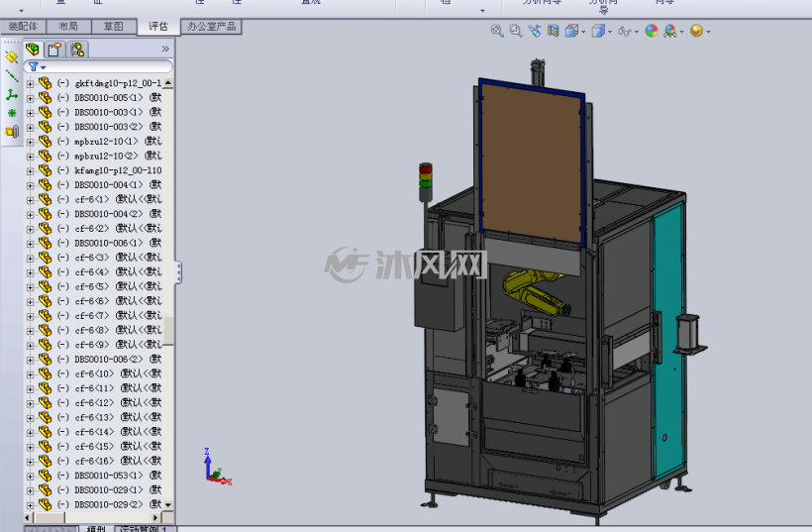Open the Edit Appearance color ball
The image size is (812, 532).
point(652,31)
